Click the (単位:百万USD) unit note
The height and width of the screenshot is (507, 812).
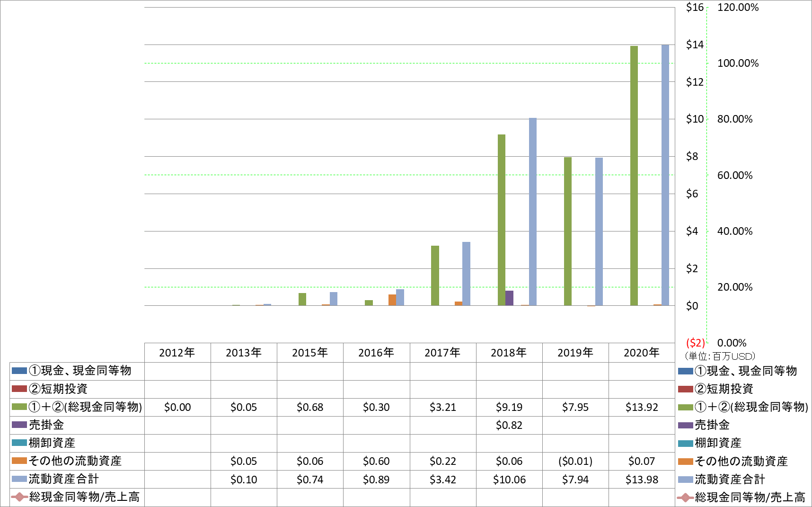720,356
